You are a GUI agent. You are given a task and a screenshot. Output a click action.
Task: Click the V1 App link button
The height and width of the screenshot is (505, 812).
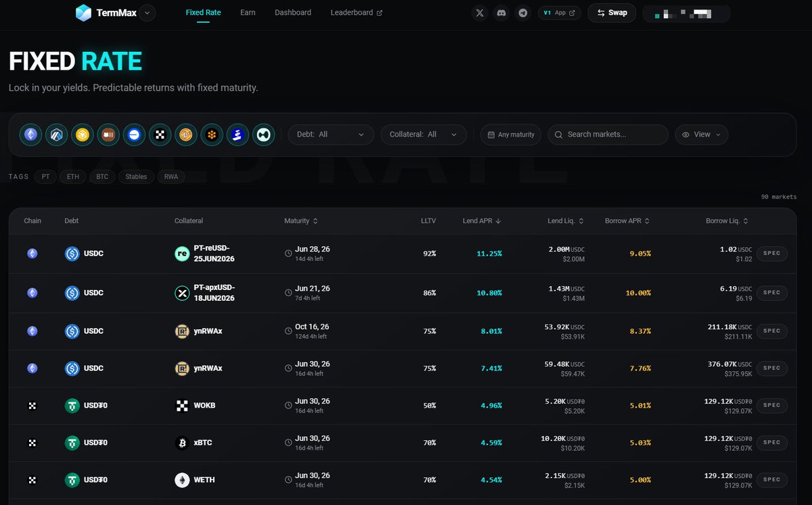pyautogui.click(x=560, y=13)
